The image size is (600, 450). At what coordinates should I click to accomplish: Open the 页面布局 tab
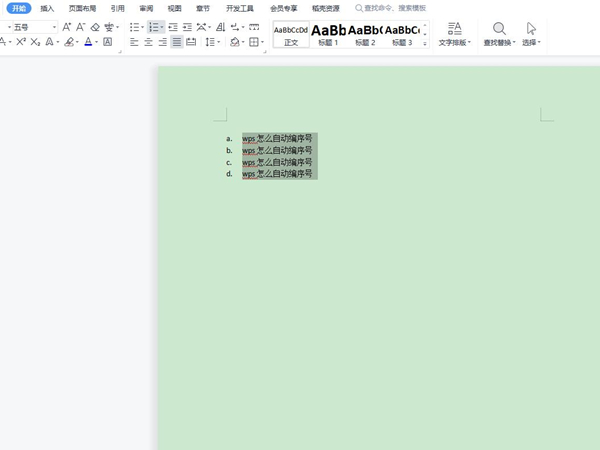tap(82, 8)
